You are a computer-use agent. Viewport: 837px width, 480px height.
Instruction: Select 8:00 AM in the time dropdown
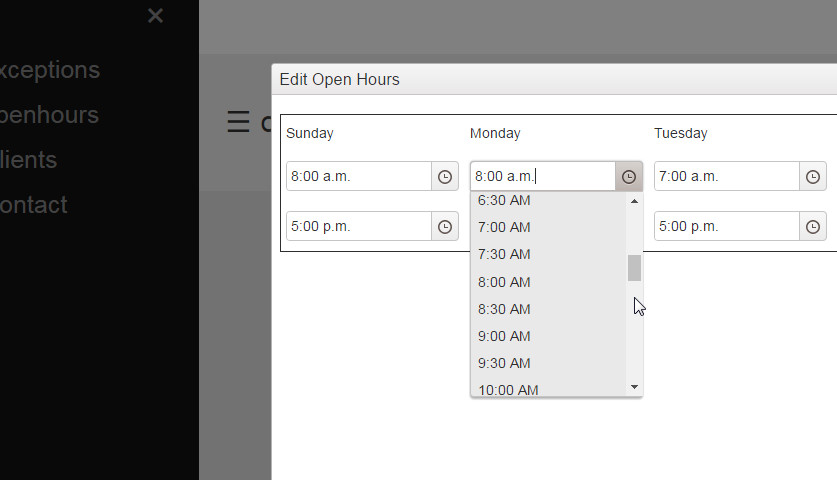[504, 282]
